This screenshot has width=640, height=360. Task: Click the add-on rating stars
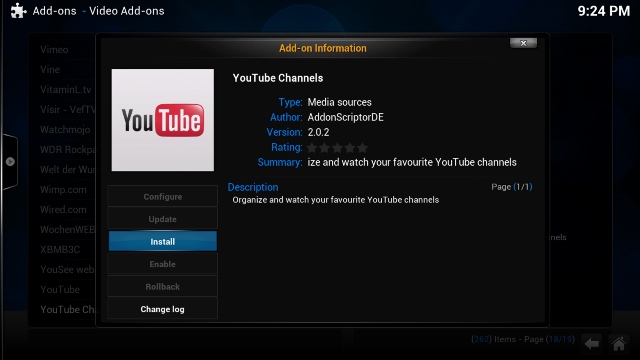(x=337, y=147)
